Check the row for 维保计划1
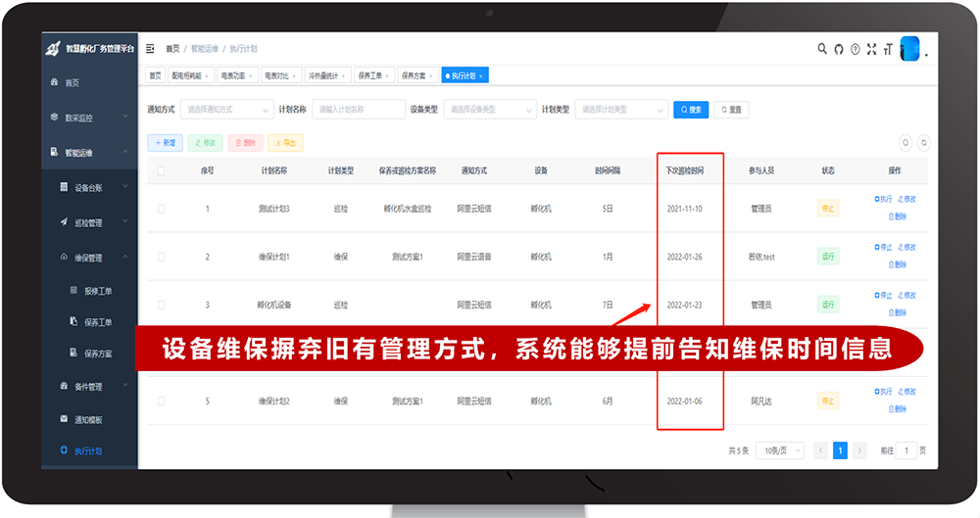 (x=162, y=257)
